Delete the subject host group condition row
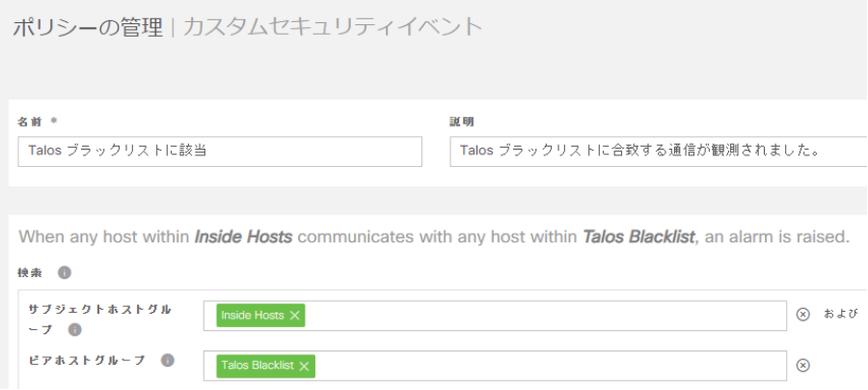 click(802, 315)
